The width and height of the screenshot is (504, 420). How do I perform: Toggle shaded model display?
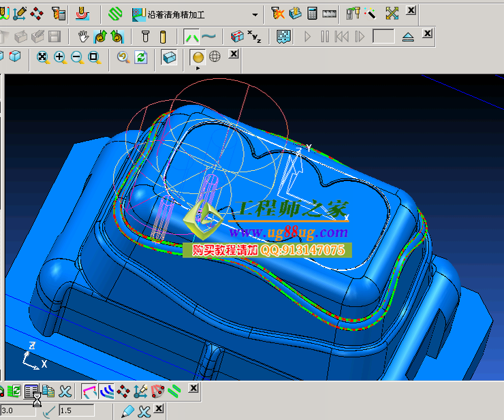(198, 57)
